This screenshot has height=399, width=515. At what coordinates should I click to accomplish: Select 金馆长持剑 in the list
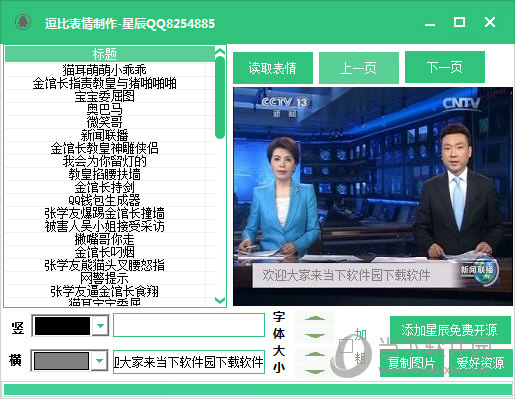[x=104, y=187]
